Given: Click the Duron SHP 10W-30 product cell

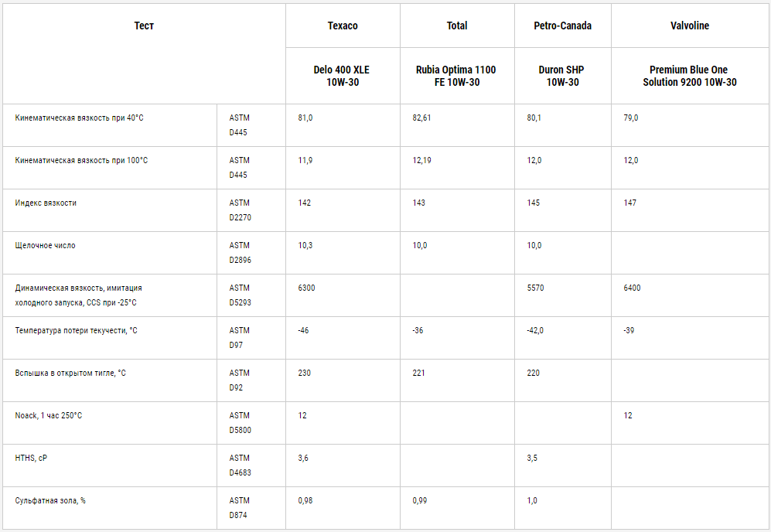Looking at the screenshot, I should pos(562,76).
